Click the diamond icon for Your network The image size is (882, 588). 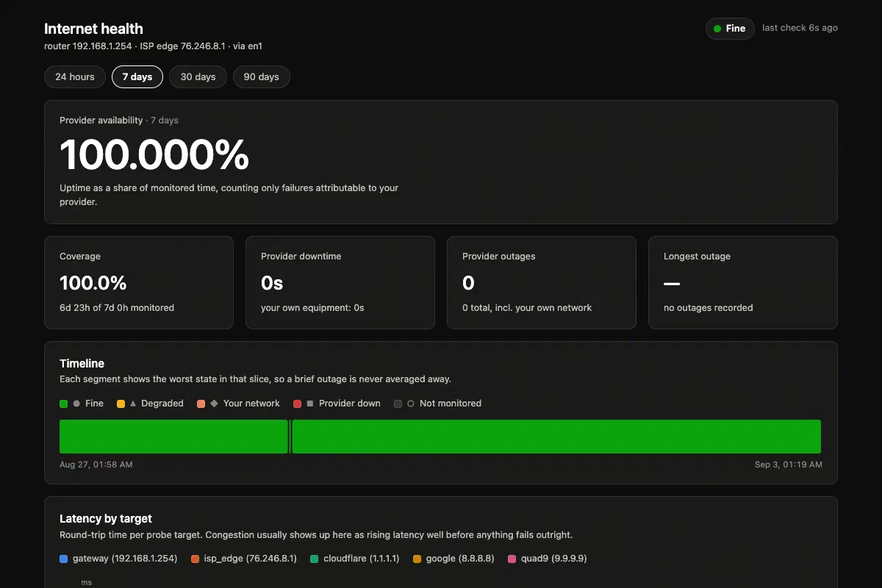point(214,404)
